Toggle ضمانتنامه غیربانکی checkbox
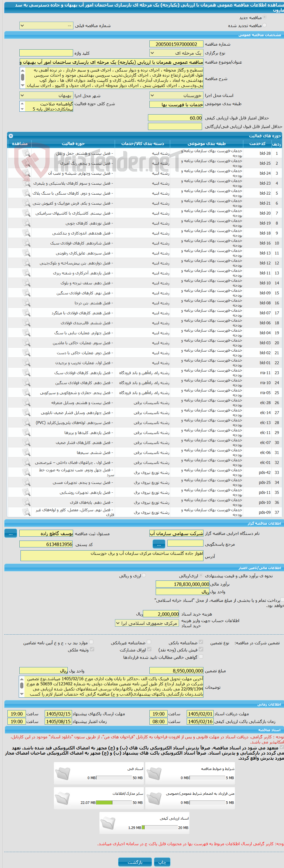This screenshot has width=284, height=868. [x=149, y=642]
